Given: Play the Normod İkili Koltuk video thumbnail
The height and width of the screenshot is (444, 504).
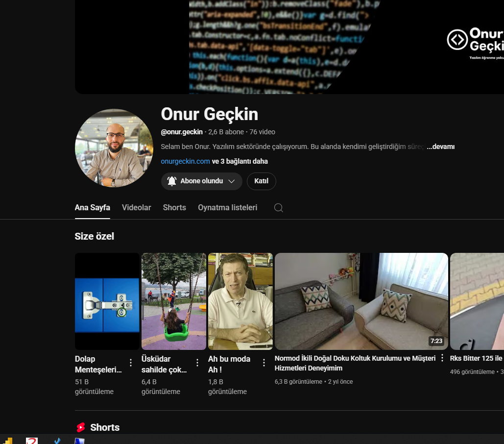Looking at the screenshot, I should point(361,301).
